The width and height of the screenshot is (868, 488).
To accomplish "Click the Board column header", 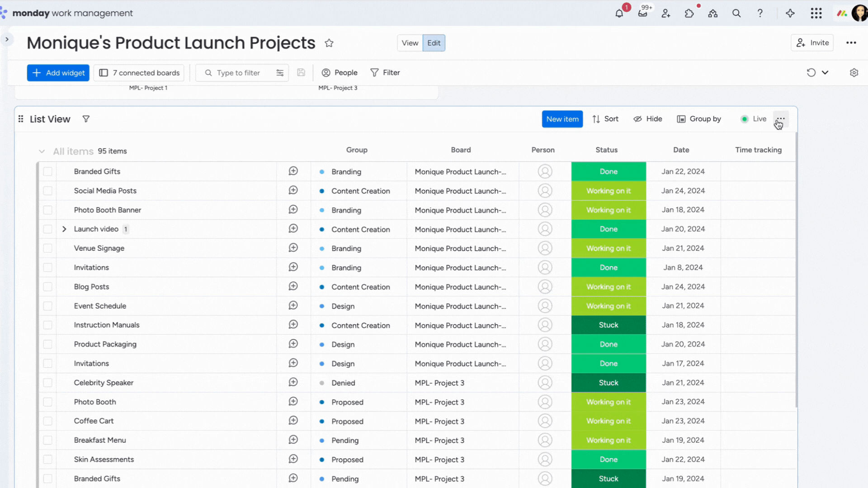I will (x=461, y=150).
